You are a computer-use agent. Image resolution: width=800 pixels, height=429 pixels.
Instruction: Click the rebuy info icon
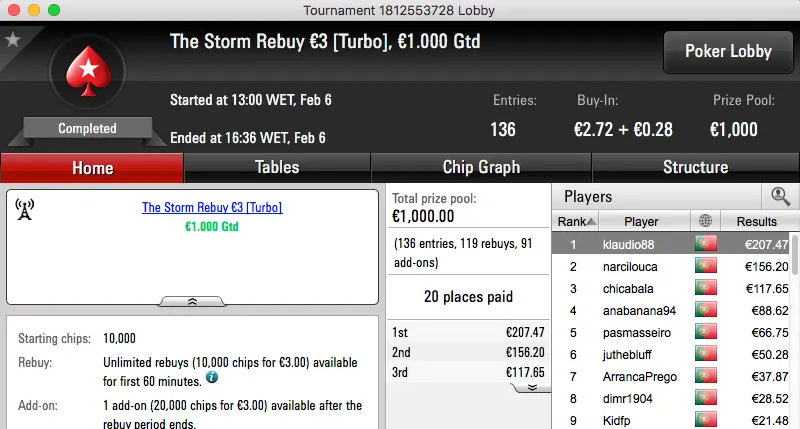(x=212, y=379)
